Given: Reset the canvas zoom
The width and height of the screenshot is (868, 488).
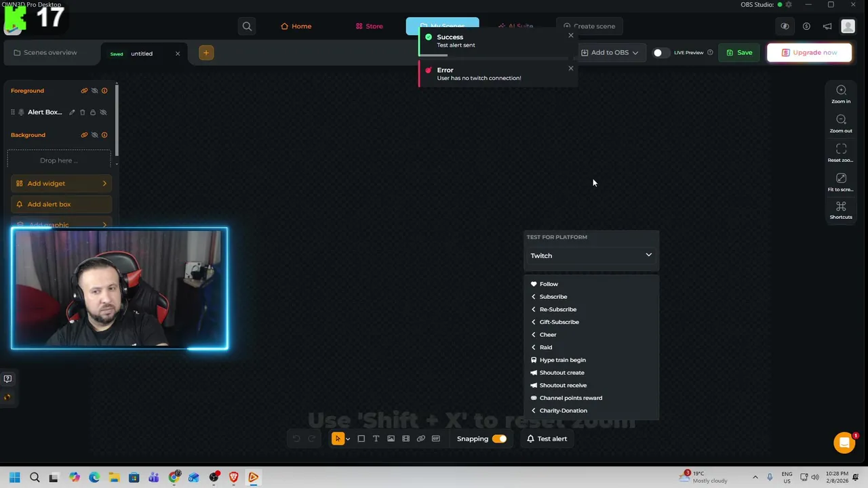Looking at the screenshot, I should (841, 152).
